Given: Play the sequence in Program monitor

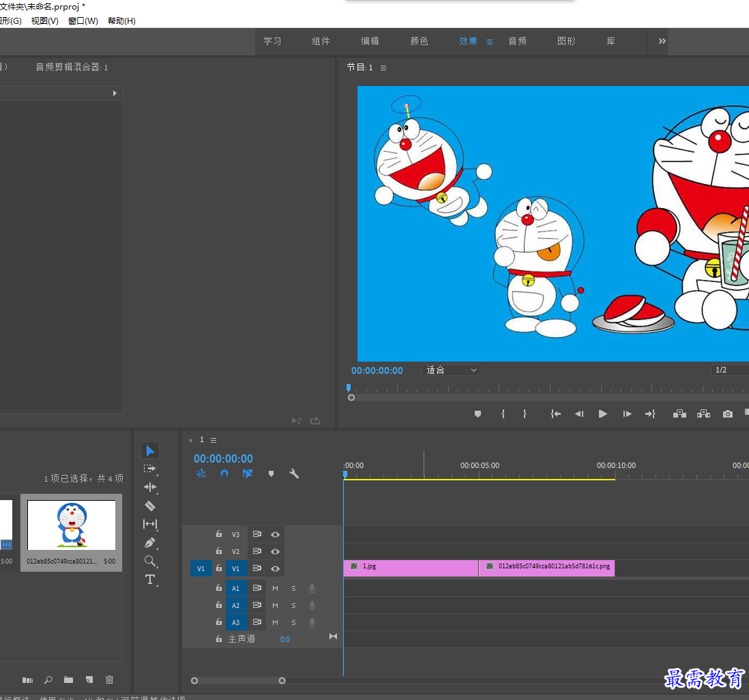Looking at the screenshot, I should (x=603, y=413).
